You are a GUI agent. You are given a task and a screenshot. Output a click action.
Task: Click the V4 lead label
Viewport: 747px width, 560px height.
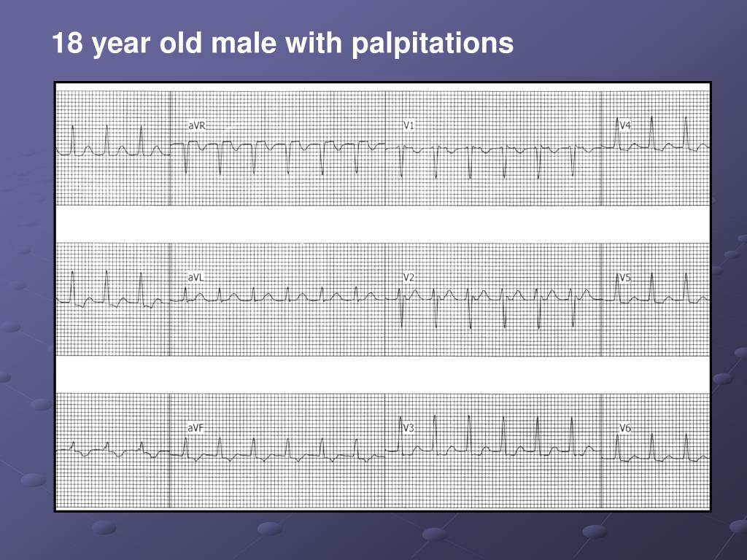click(x=625, y=125)
